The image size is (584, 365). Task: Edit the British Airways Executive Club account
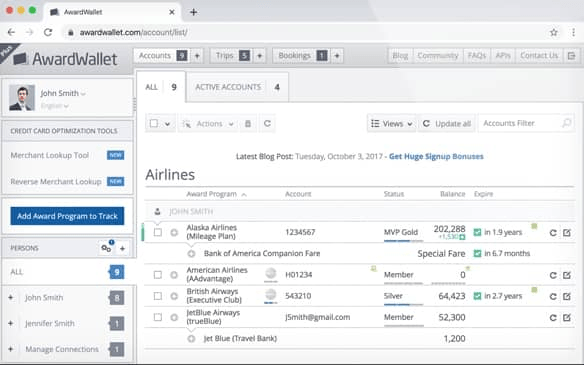[x=567, y=296]
